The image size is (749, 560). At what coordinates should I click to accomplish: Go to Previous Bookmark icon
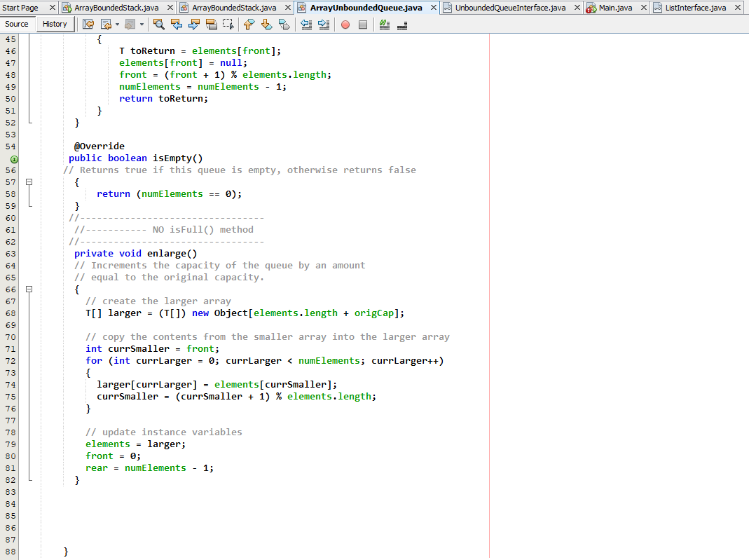point(249,25)
